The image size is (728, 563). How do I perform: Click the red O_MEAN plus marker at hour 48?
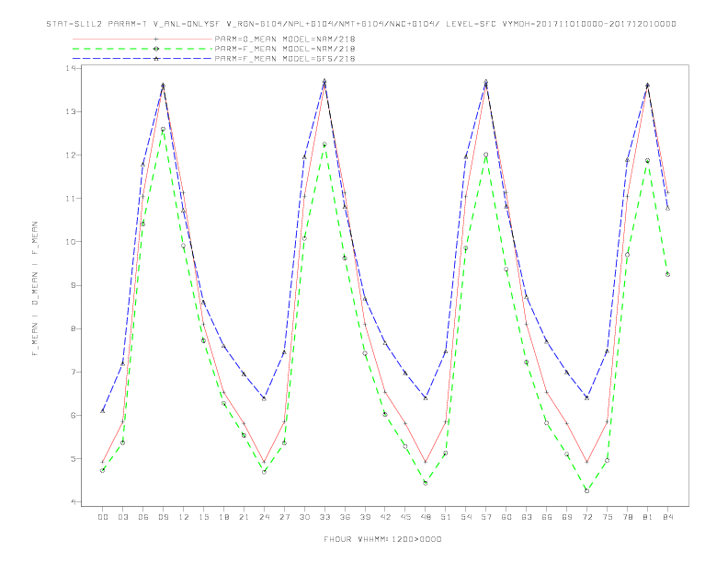click(x=426, y=462)
